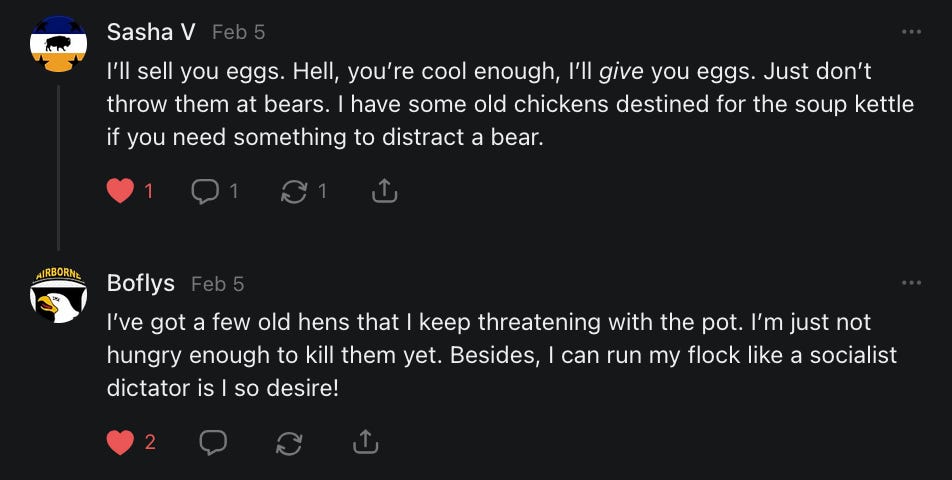Like Sasha V's comment with heart
952x480 pixels.
point(120,190)
